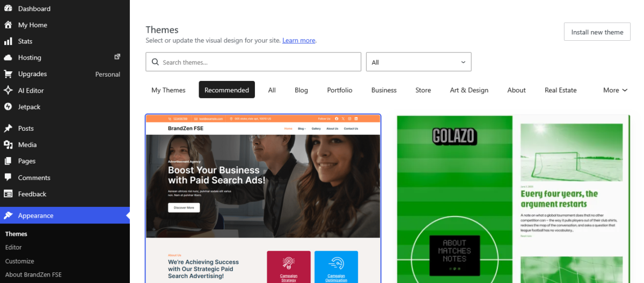Filter themes by Store category
Image resolution: width=644 pixels, height=283 pixels.
tap(423, 90)
